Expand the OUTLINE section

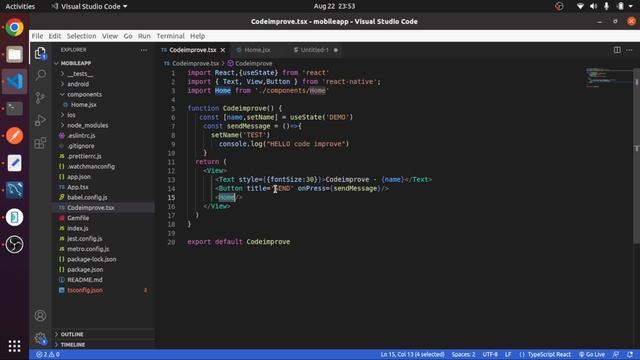72,334
